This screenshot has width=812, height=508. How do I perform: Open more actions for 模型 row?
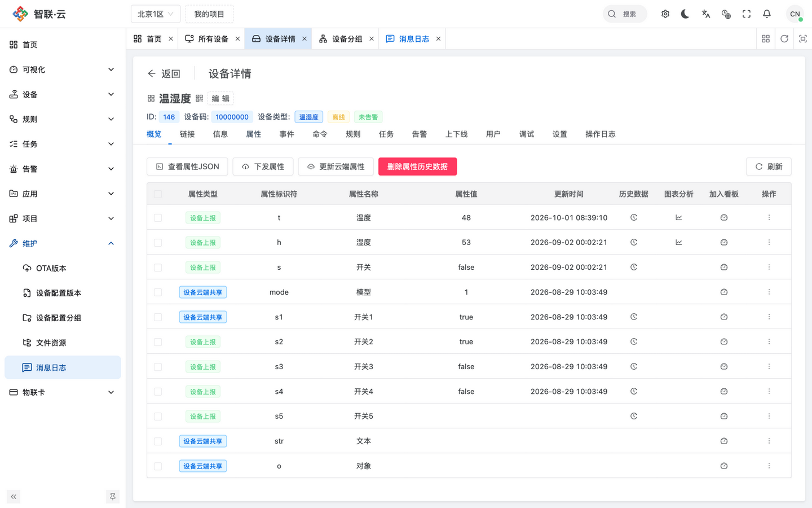tap(769, 292)
